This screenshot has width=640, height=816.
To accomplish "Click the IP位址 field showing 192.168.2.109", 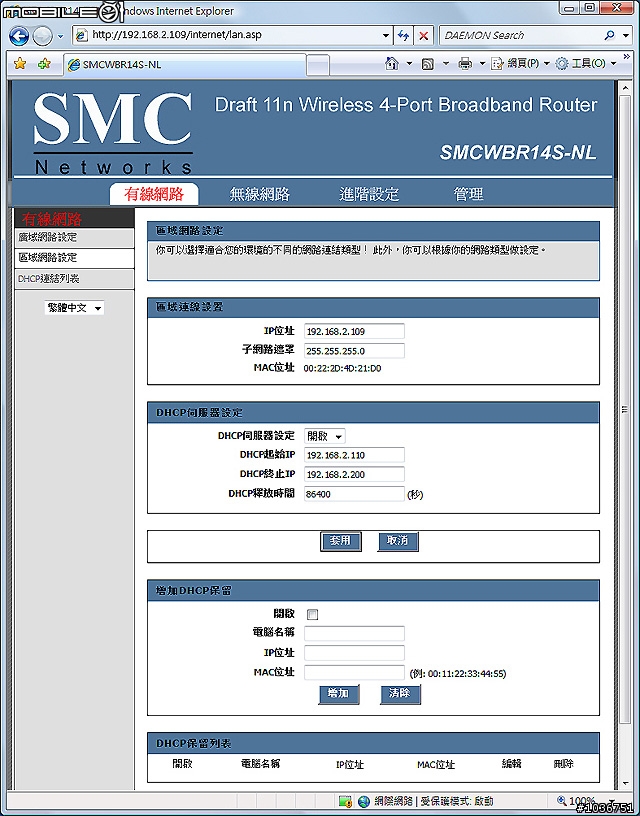I will coord(354,331).
